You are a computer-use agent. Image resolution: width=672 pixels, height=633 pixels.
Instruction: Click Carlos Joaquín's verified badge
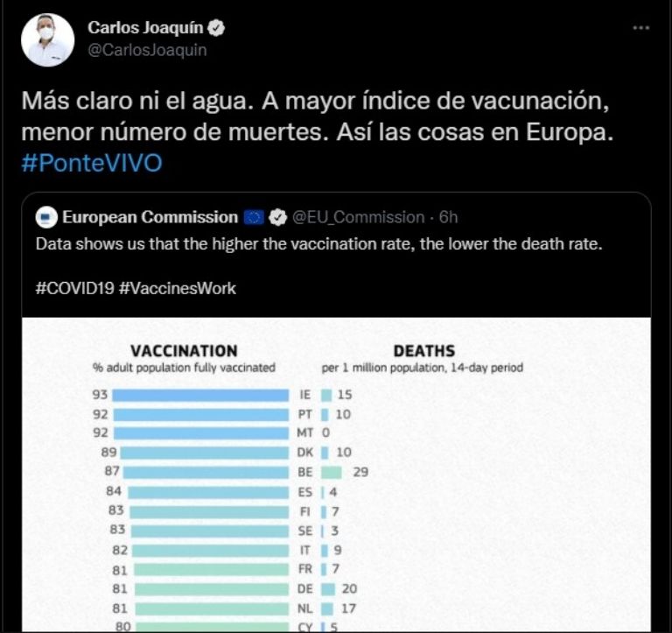click(216, 28)
